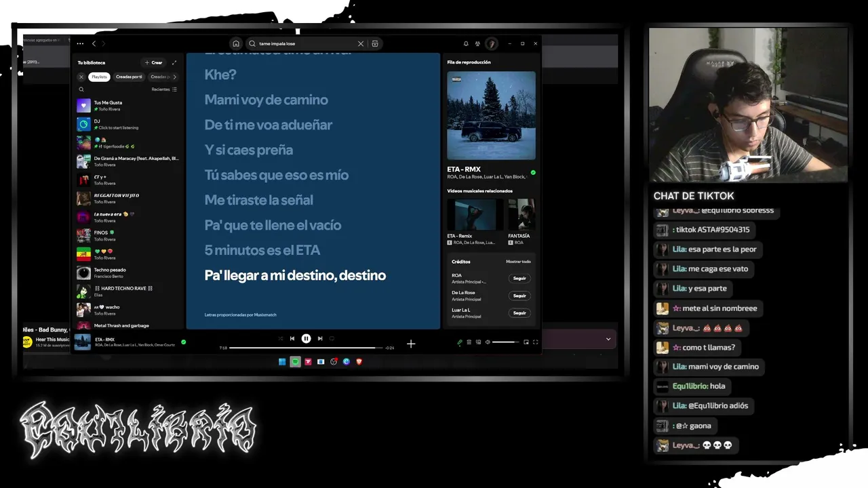Click 'Mostrar todo' in Créditos
The width and height of the screenshot is (868, 488).
(518, 262)
